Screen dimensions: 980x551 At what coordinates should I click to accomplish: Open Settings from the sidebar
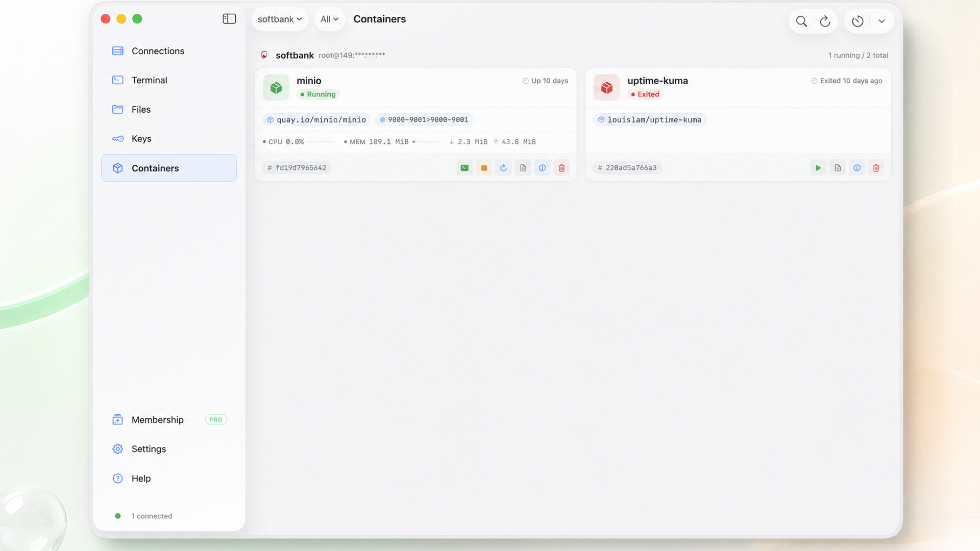pyautogui.click(x=169, y=449)
